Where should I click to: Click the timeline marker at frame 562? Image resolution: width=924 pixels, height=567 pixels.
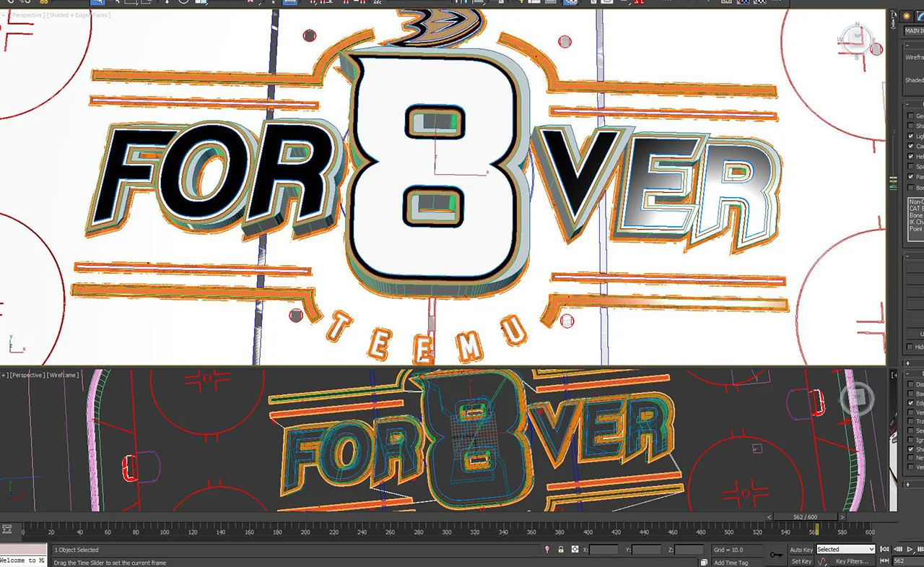pos(817,531)
